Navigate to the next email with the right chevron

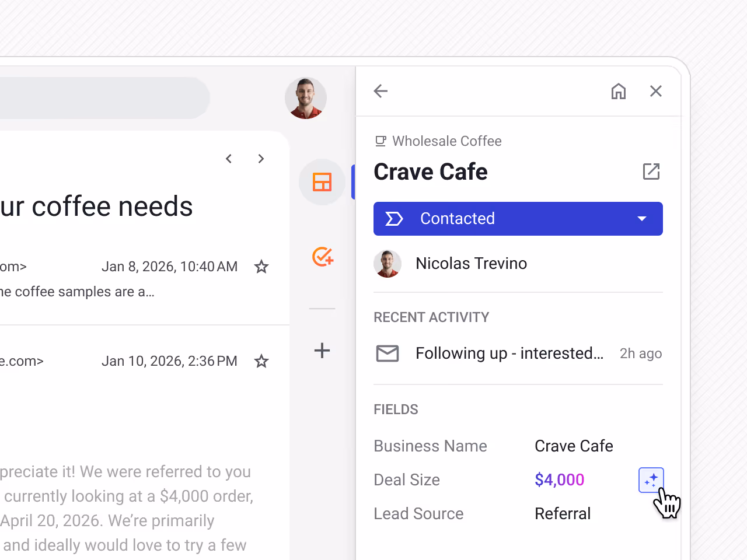coord(261,159)
